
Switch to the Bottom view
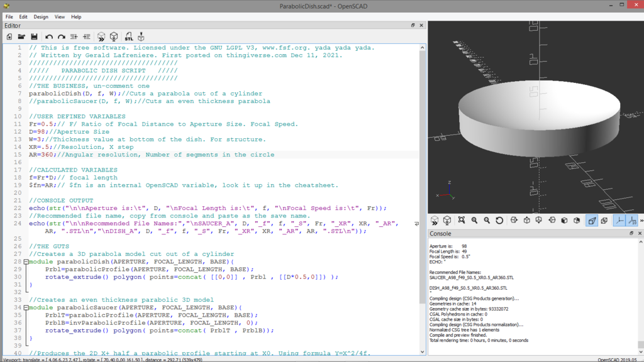coord(539,221)
